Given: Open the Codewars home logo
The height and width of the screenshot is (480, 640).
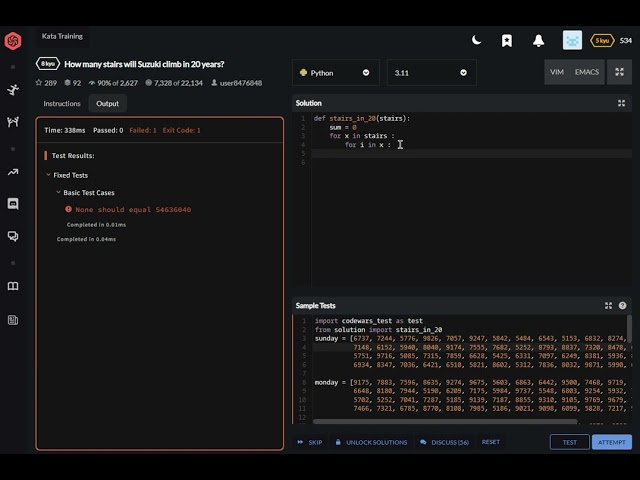Looking at the screenshot, I should pyautogui.click(x=13, y=41).
